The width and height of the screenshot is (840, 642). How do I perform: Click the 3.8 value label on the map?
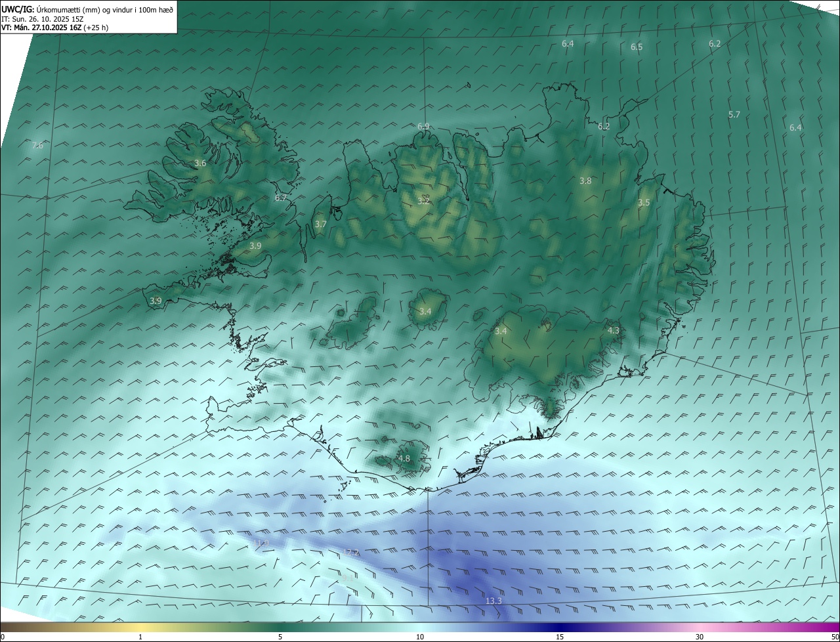tap(585, 181)
